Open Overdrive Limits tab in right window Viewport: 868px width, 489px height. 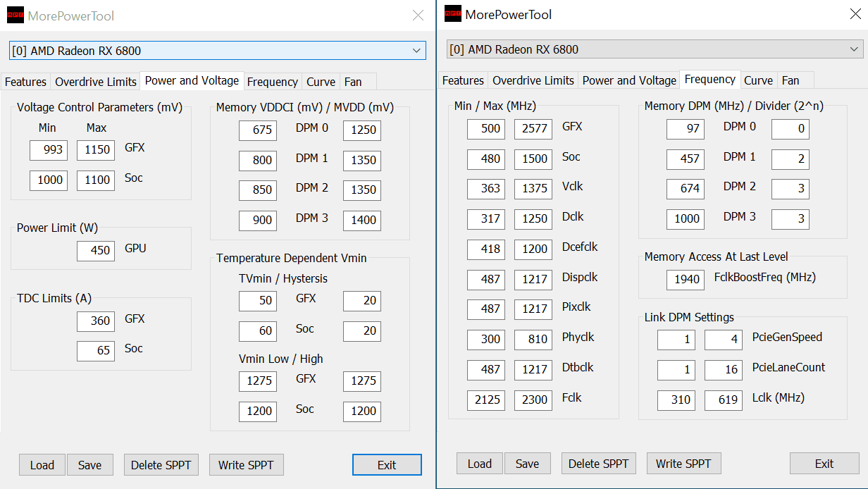(x=533, y=80)
